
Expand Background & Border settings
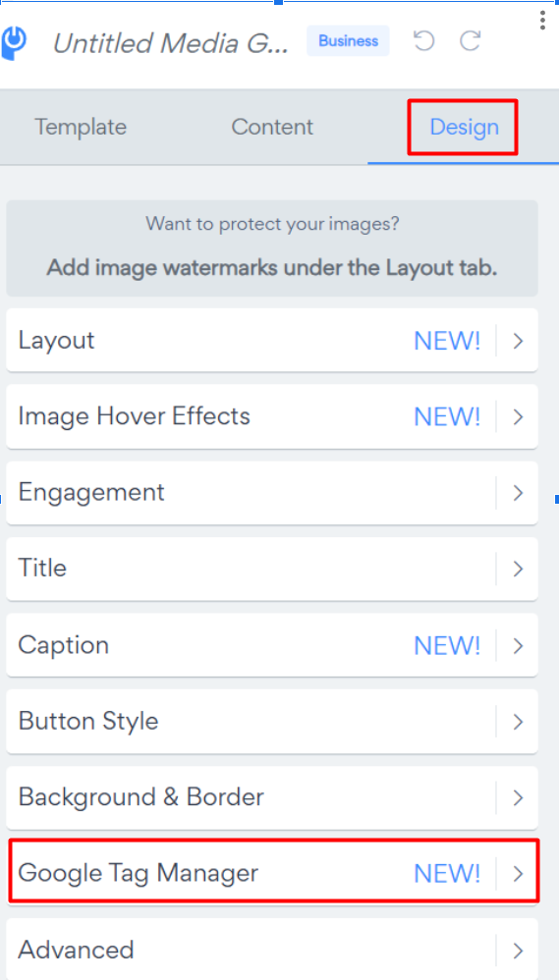coord(272,797)
